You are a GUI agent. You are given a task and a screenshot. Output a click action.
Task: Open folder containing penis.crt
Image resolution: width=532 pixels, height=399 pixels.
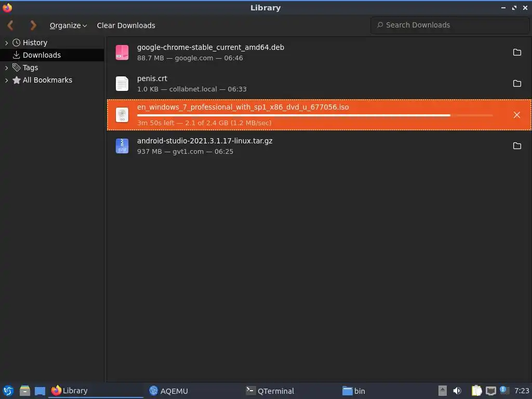coord(517,84)
